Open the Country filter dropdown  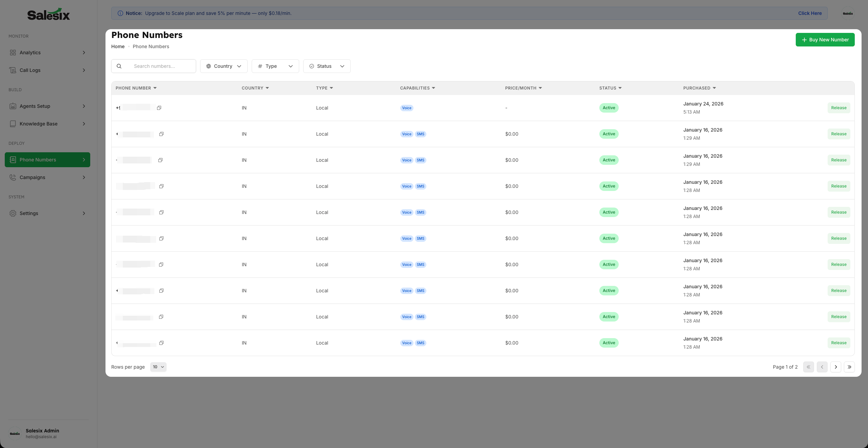224,66
